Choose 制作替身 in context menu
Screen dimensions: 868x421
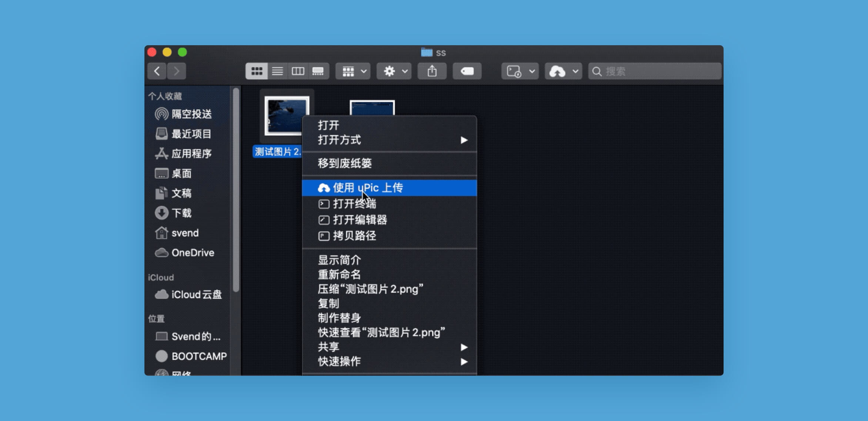(390, 318)
